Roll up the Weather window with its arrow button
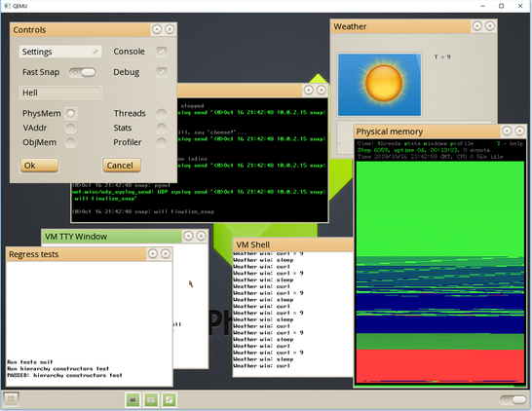 (x=477, y=26)
